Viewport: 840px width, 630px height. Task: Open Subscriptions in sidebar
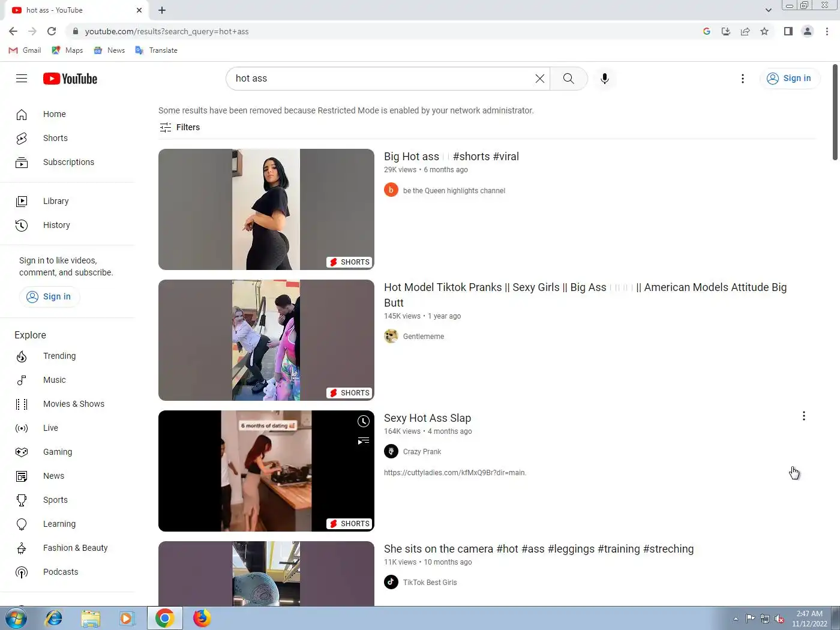(67, 162)
